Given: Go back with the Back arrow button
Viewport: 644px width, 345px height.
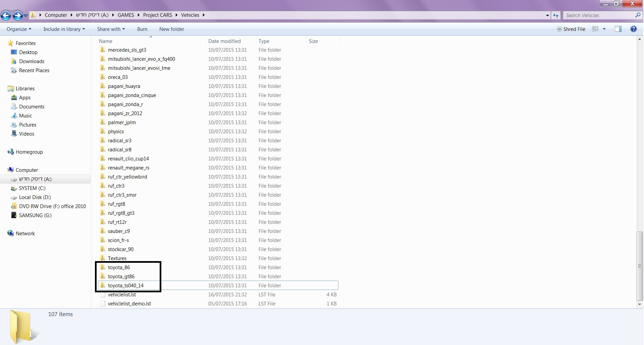Looking at the screenshot, I should point(6,15).
